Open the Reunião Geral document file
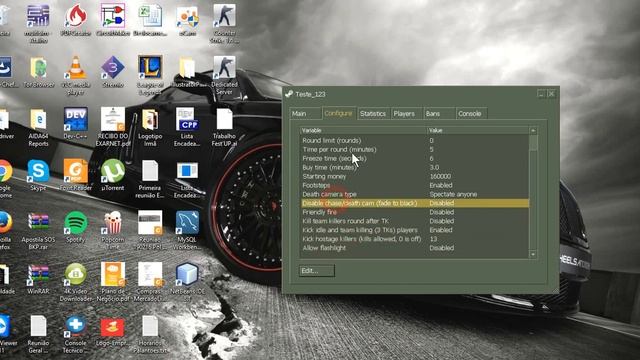This screenshot has height=360, width=640. (38, 334)
